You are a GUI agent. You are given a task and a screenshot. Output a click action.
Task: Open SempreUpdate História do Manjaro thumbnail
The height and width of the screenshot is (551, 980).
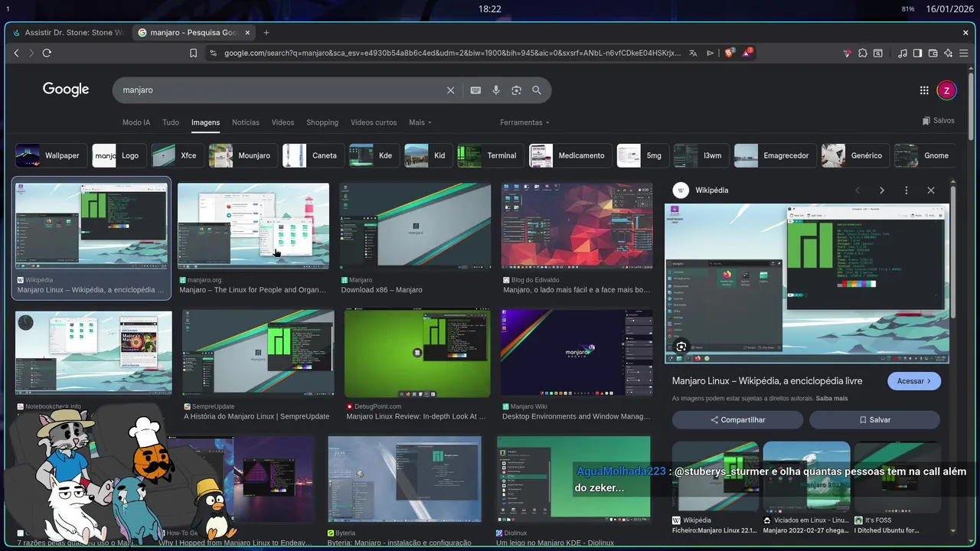tap(258, 354)
